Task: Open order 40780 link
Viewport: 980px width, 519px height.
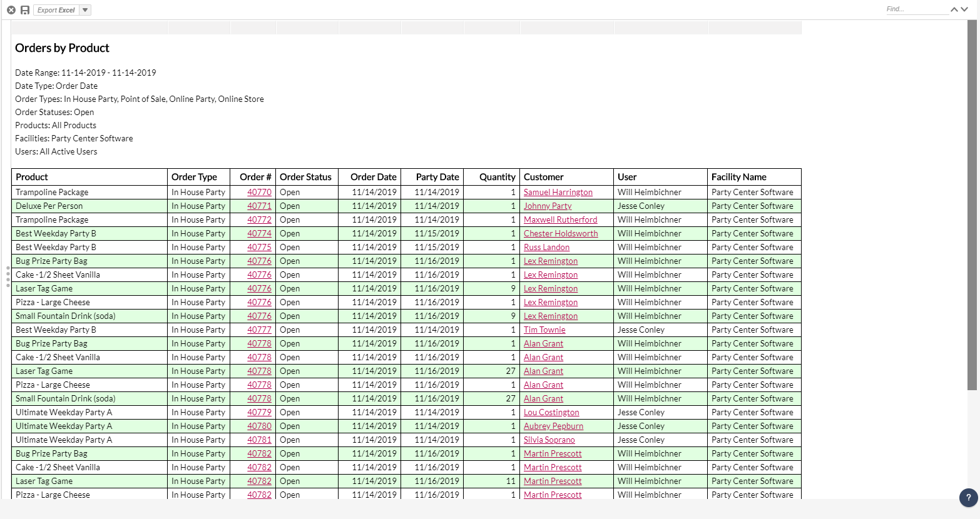Action: pos(259,426)
